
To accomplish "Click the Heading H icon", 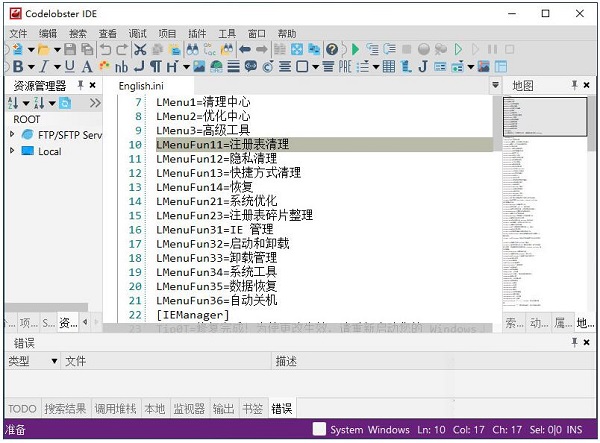I will click(172, 67).
